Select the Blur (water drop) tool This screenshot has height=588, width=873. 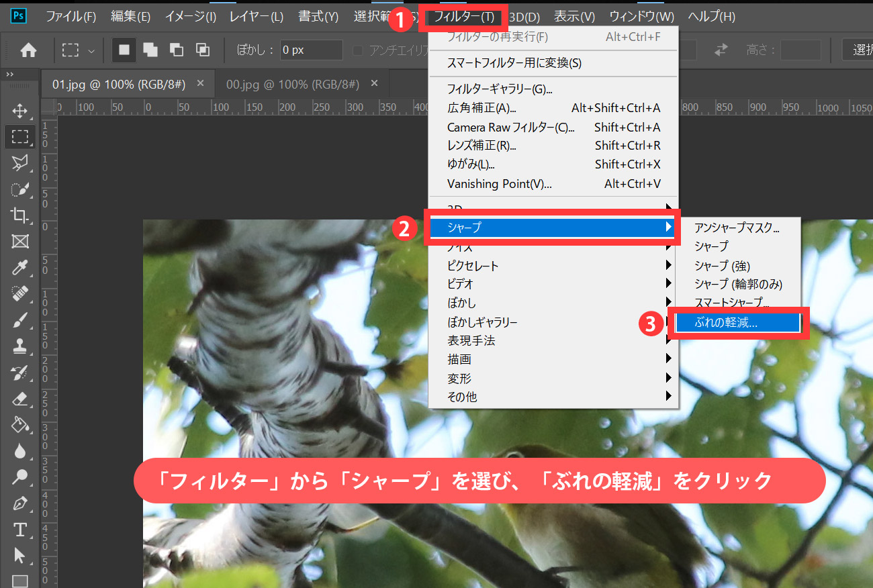[x=19, y=451]
